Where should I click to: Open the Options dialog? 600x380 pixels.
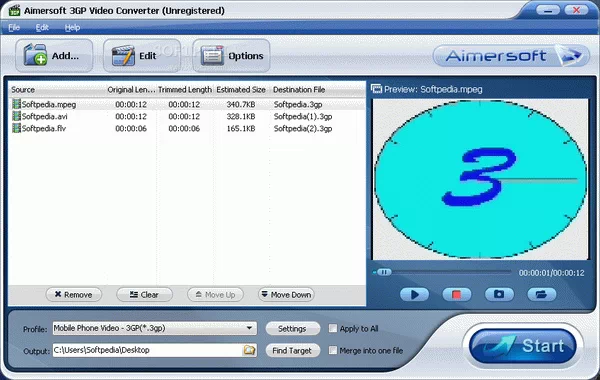point(231,56)
